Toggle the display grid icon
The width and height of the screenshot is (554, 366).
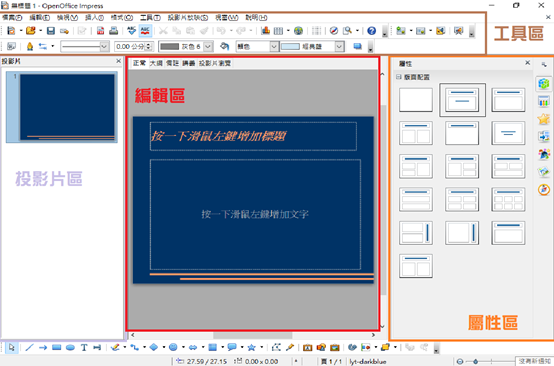coord(316,31)
